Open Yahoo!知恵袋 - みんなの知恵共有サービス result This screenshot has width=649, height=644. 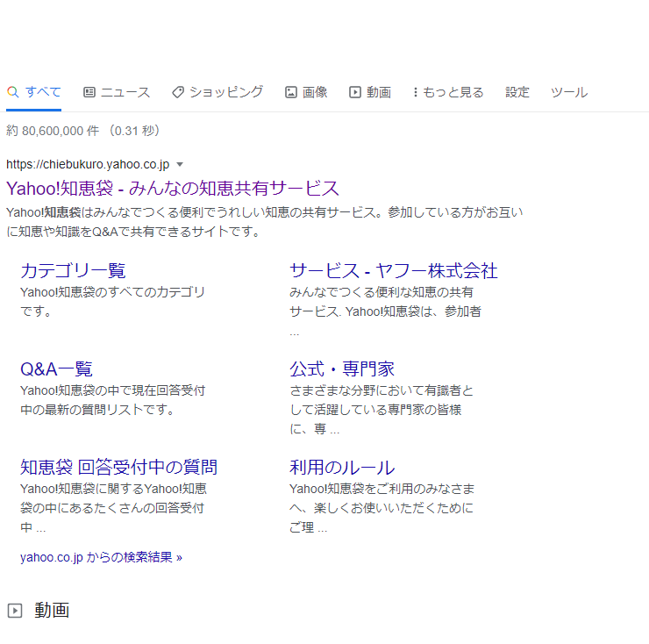coord(173,189)
